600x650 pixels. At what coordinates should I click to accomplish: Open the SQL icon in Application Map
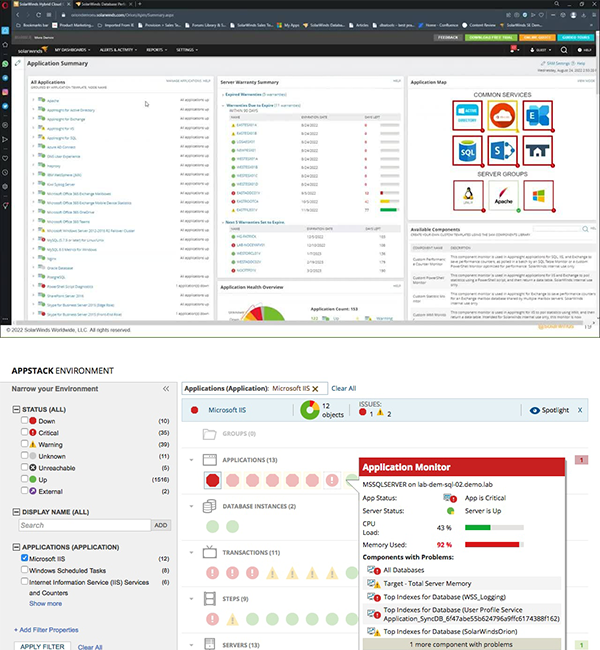467,151
